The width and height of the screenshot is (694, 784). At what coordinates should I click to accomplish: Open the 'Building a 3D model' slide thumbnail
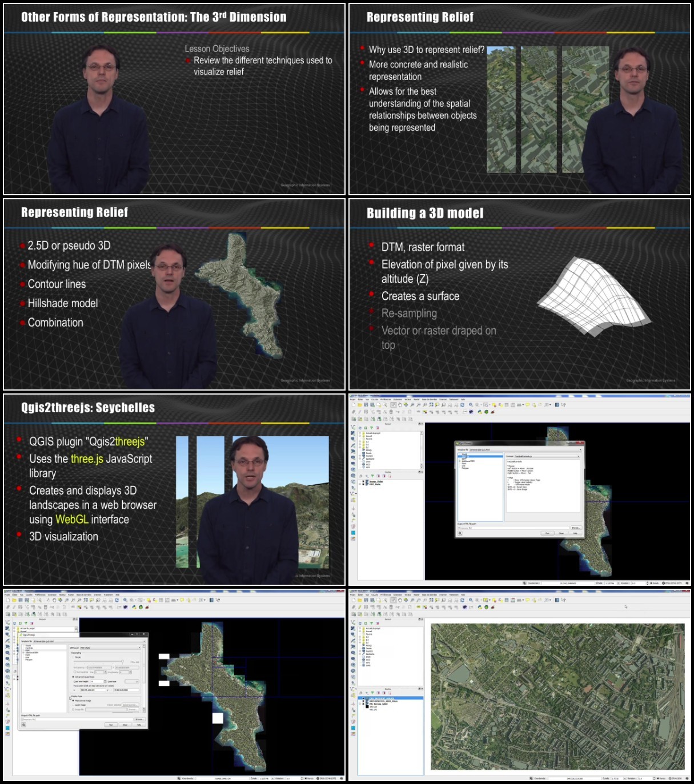click(x=520, y=295)
